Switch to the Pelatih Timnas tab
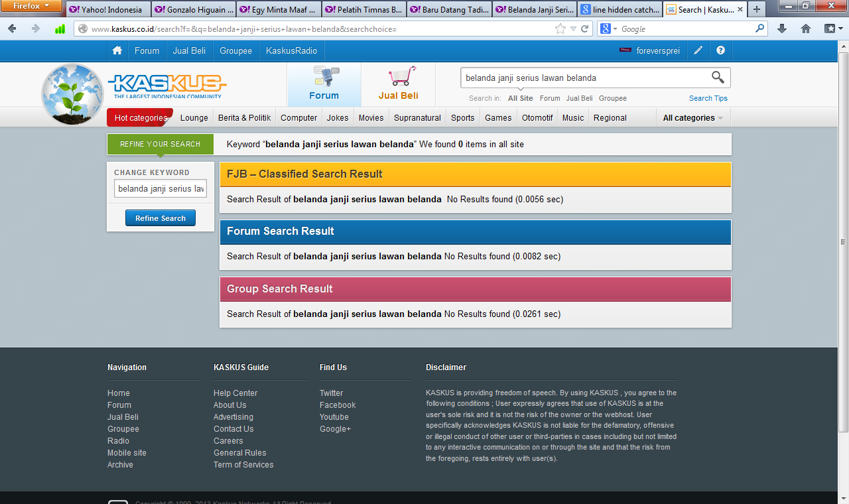 pyautogui.click(x=364, y=10)
